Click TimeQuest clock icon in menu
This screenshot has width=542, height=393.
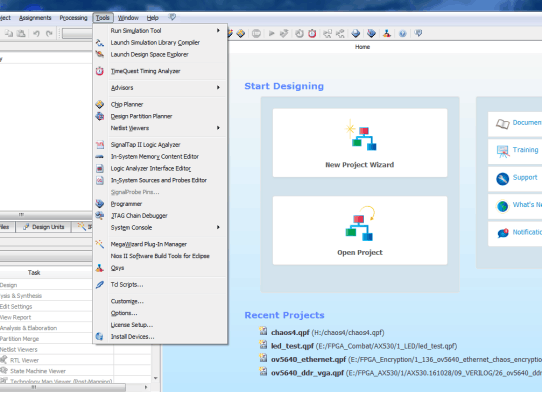(100, 71)
